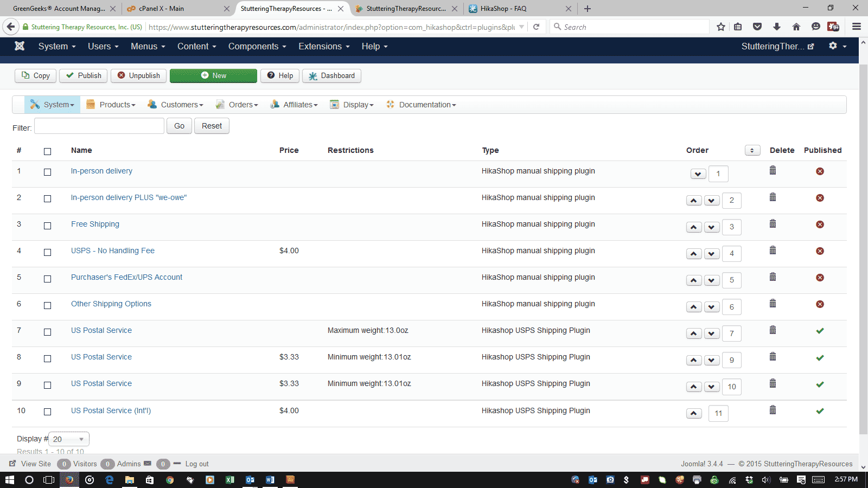Screen dimensions: 868x488
Task: Open the Firefox downloads arrow icon
Action: [777, 27]
